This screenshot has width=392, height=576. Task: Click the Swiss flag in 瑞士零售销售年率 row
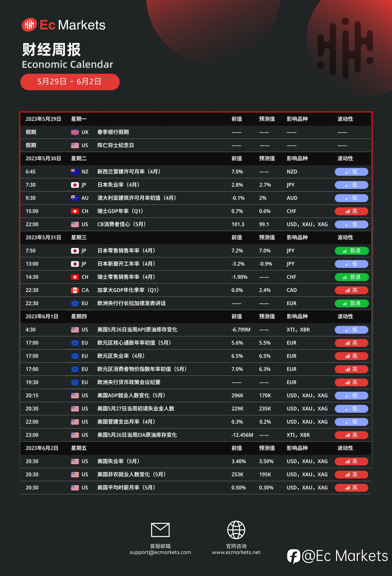pos(75,277)
